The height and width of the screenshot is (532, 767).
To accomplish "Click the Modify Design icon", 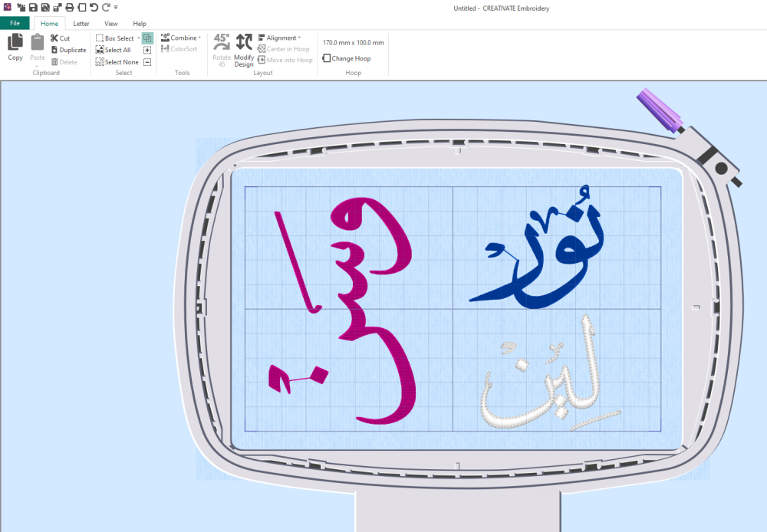I will pyautogui.click(x=244, y=50).
